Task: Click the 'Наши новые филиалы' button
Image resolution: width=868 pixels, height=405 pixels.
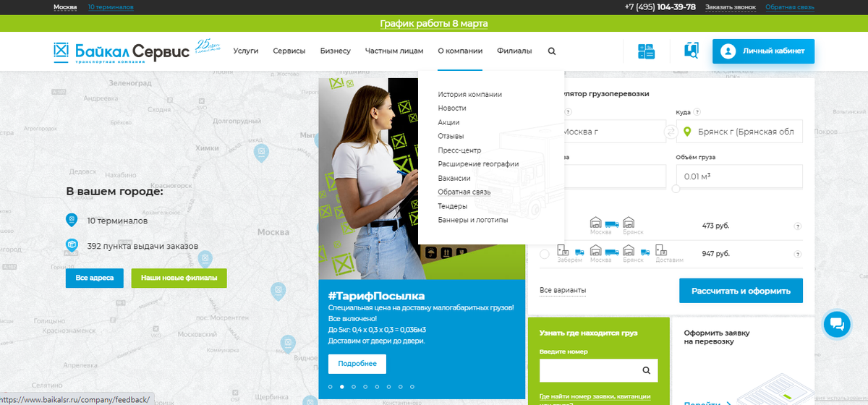Action: pyautogui.click(x=179, y=278)
